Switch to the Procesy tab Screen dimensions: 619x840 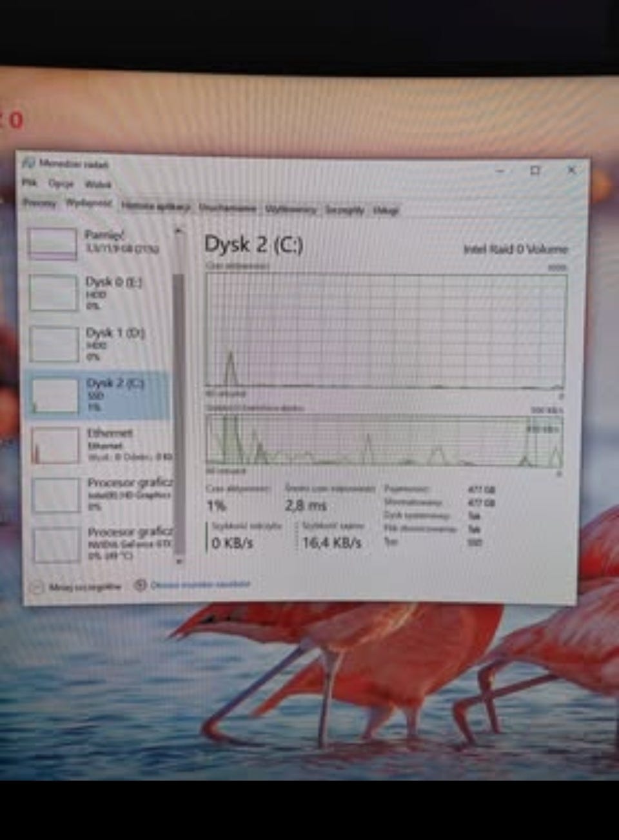(39, 203)
